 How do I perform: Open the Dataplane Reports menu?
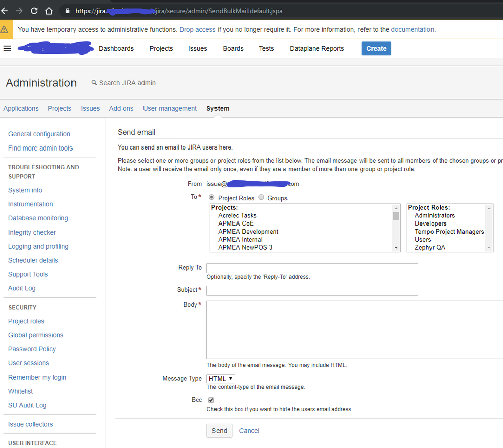coord(317,49)
